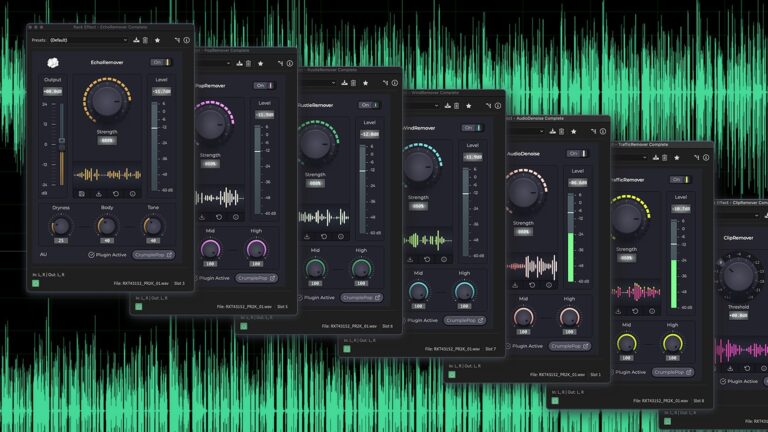
Task: Favorite star icon in EchoRemover window
Action: (157, 40)
